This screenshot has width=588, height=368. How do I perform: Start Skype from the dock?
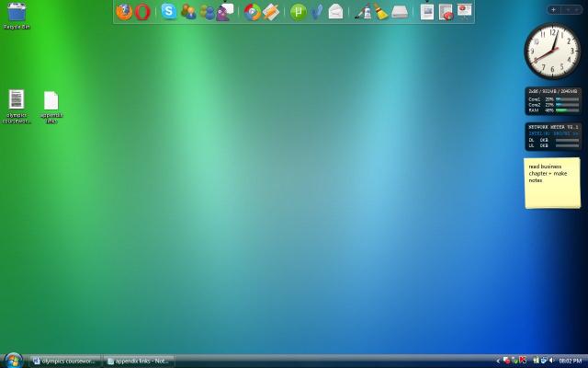[169, 11]
